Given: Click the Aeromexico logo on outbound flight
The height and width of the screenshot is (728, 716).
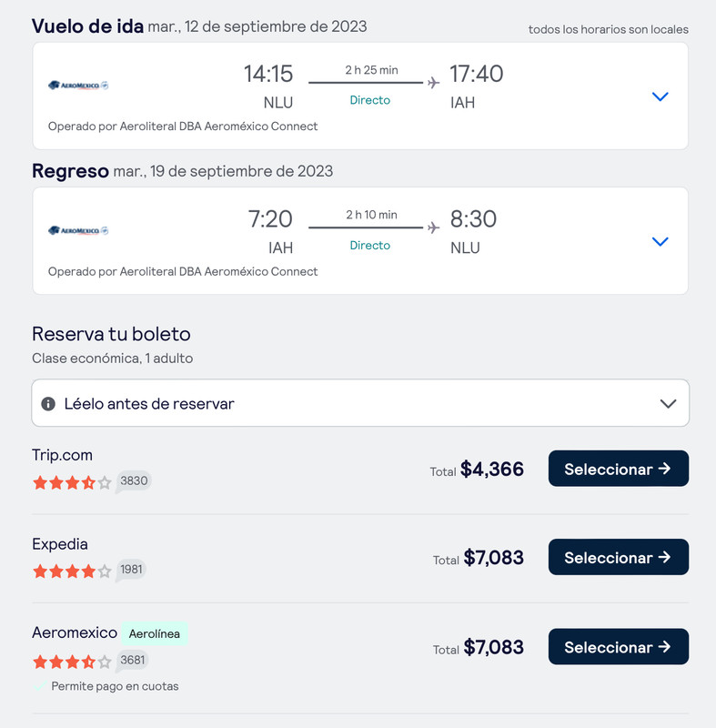Looking at the screenshot, I should (78, 85).
